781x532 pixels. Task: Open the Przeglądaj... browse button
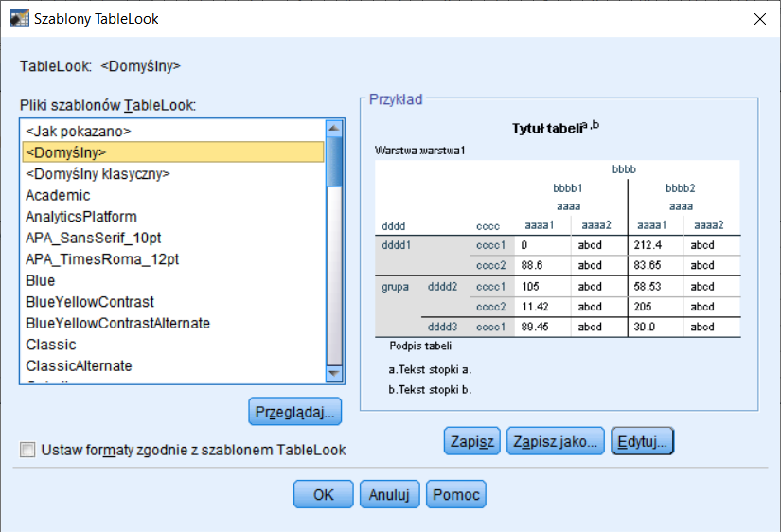294,412
